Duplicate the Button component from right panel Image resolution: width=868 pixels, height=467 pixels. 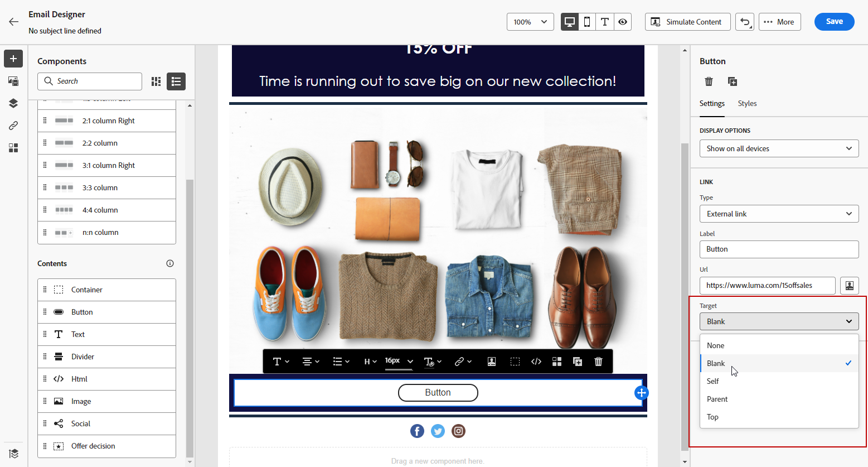click(x=733, y=81)
